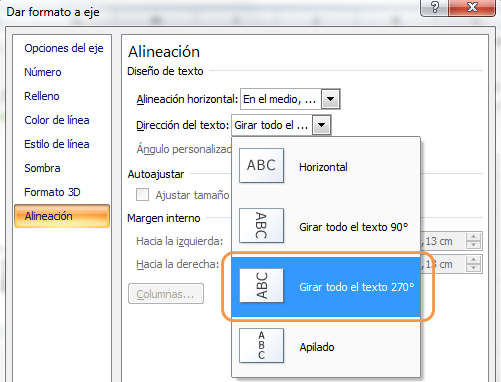This screenshot has height=382, width=501.
Task: Click the Ángulo personalizado label
Action: (x=184, y=149)
